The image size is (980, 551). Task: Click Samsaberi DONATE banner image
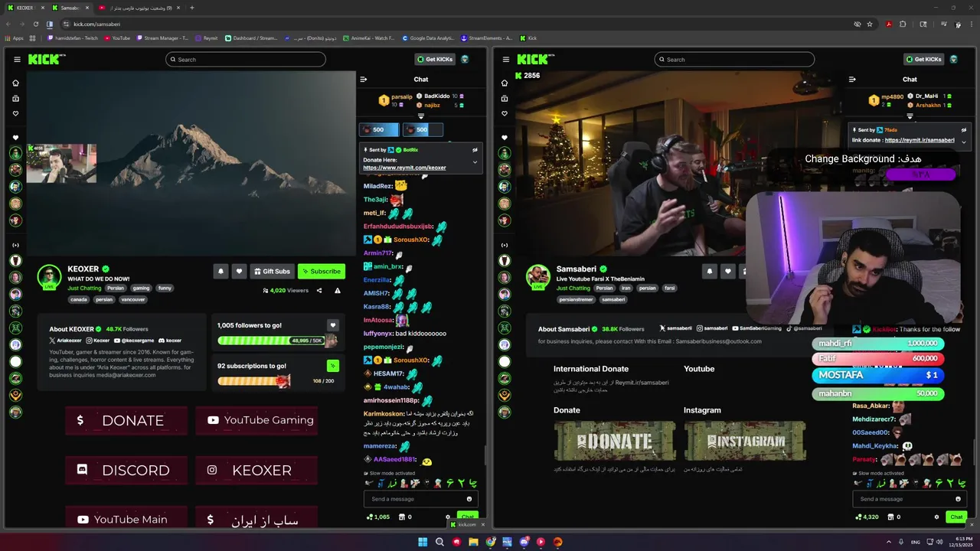(615, 441)
